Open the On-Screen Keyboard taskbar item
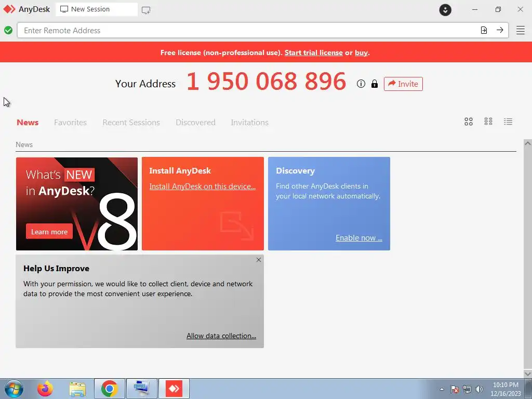Screen dimensions: 532x399 141,389
